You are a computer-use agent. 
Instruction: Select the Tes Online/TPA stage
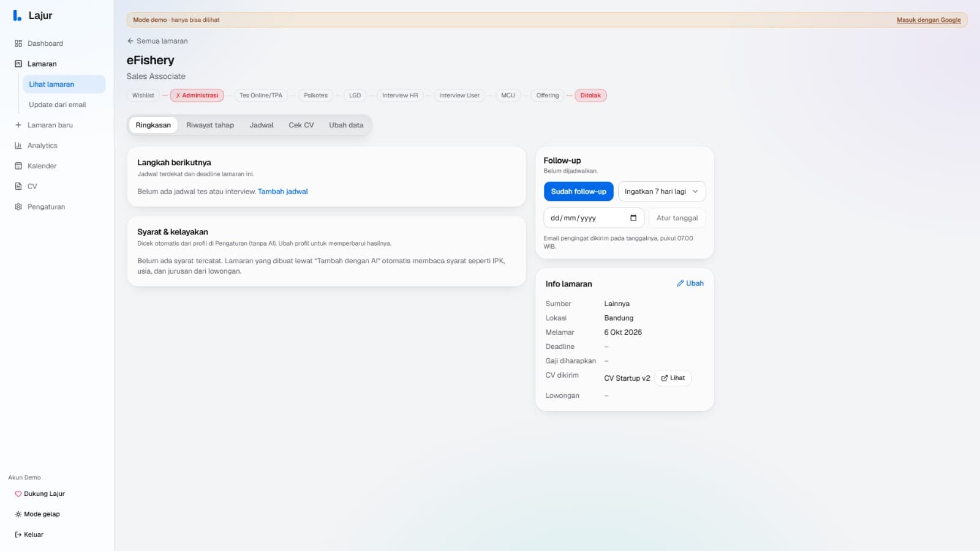coord(261,96)
